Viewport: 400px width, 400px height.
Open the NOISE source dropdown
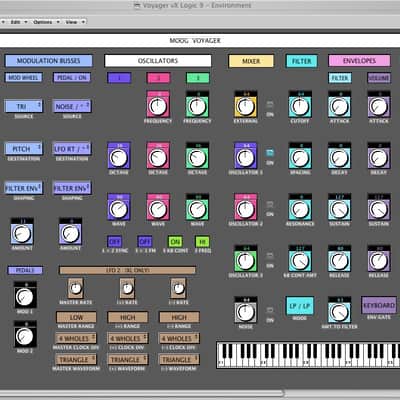[72, 106]
